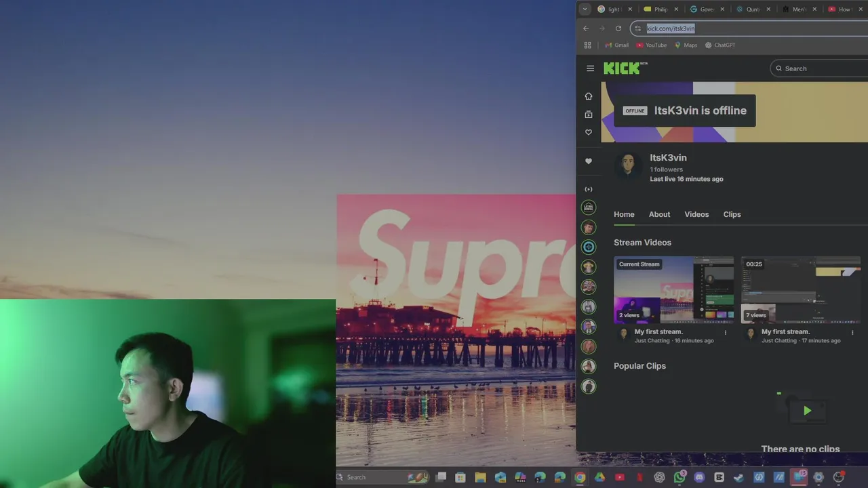Click the address bar with kick.com/itsk3vin
Screen dimensions: 868x488
coord(749,28)
